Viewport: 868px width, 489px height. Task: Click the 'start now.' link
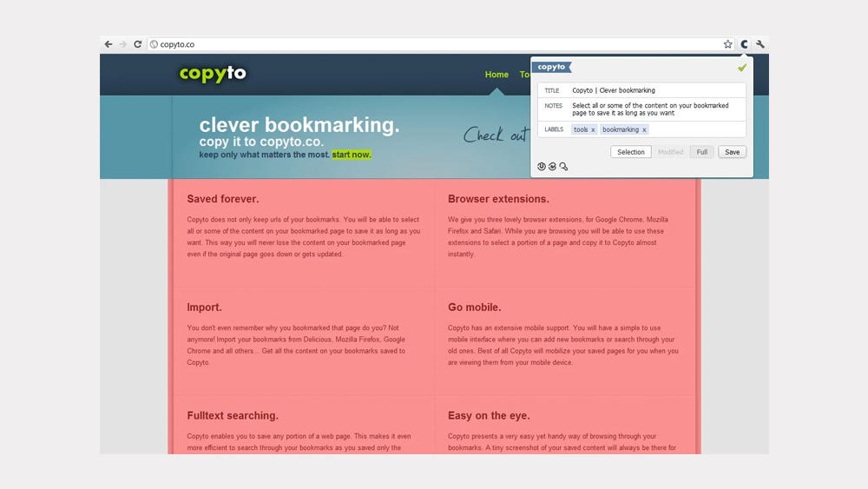pos(352,155)
